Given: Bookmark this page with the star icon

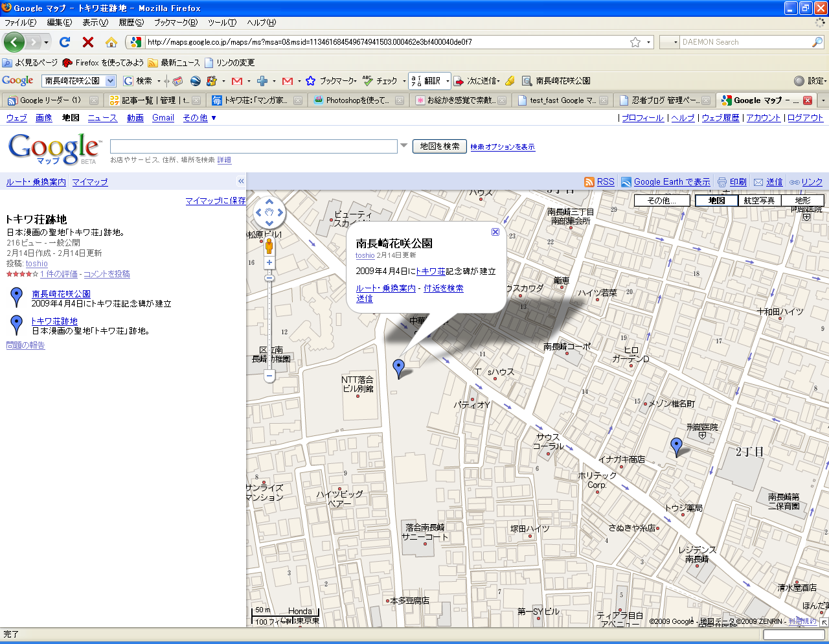Looking at the screenshot, I should click(x=635, y=42).
